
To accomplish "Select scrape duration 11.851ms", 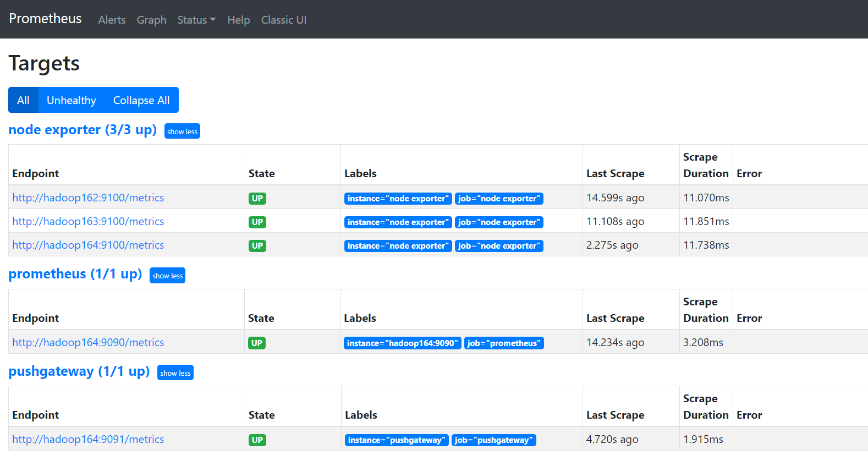I will pyautogui.click(x=706, y=221).
